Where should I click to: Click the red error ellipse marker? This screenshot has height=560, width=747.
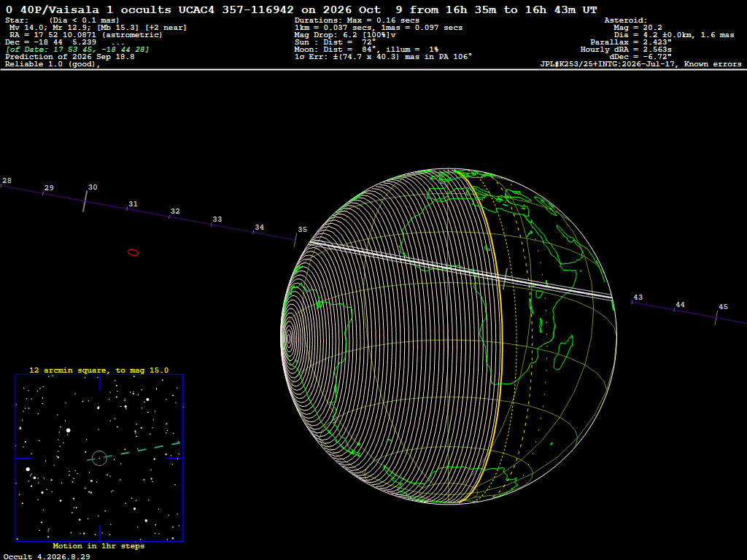[133, 252]
